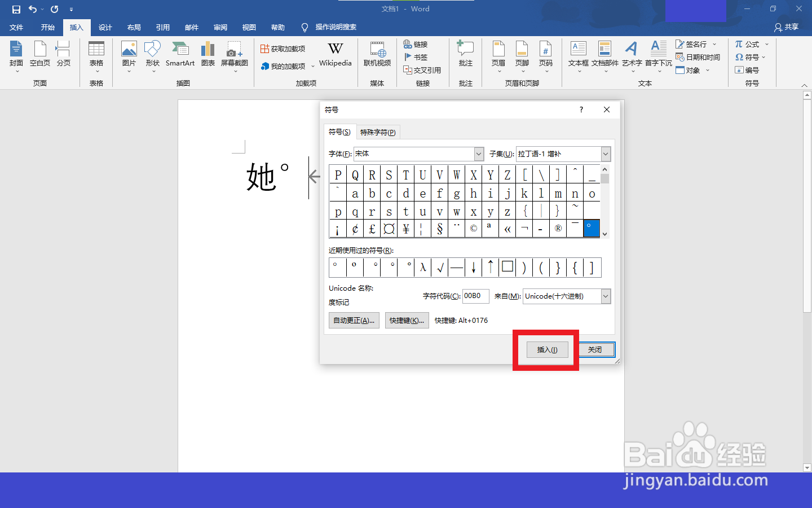Click the 字符代码 field containing 00B0
The width and height of the screenshot is (812, 508).
[x=475, y=296]
